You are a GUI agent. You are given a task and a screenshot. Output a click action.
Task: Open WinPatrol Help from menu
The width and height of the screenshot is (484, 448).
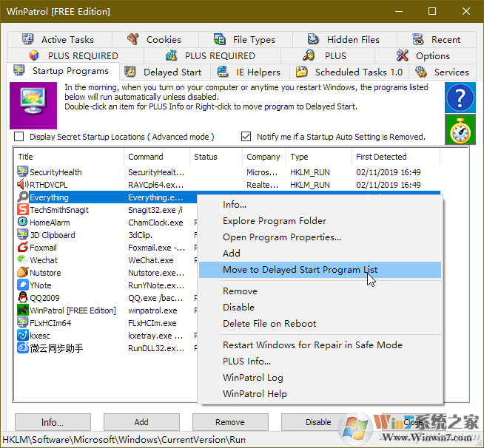pos(320,394)
